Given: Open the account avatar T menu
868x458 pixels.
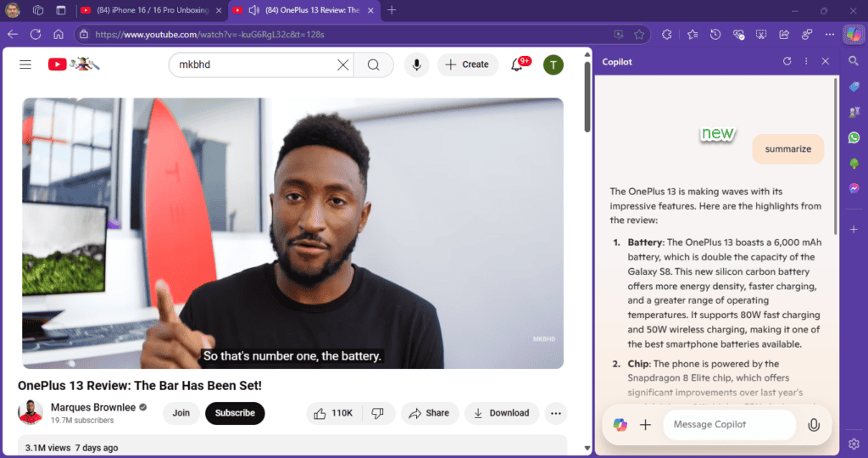Looking at the screenshot, I should pyautogui.click(x=553, y=64).
